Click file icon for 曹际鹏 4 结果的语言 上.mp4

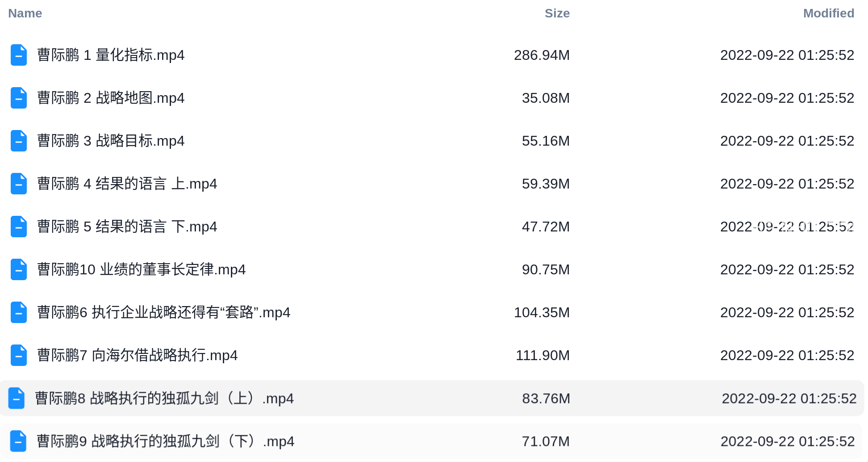(19, 184)
